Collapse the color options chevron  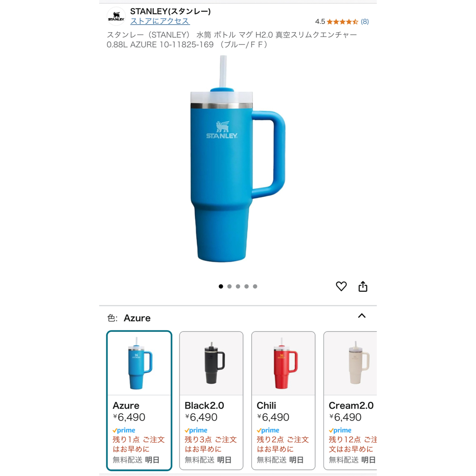[x=362, y=316]
